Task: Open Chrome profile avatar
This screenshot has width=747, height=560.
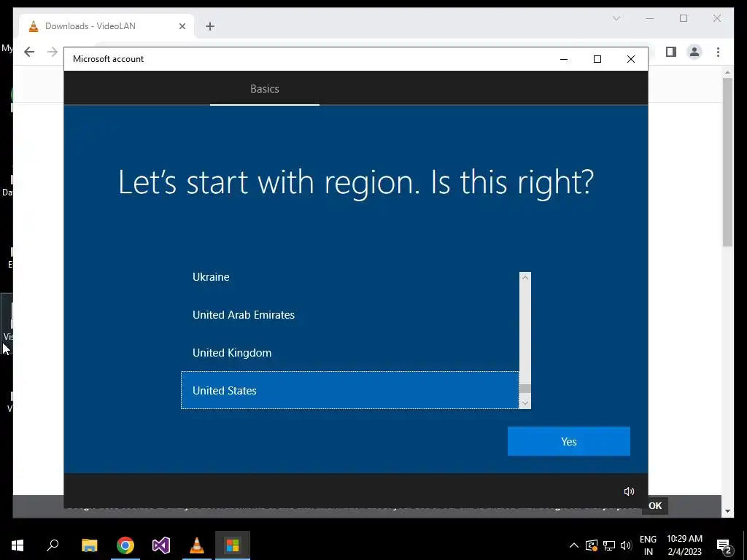Action: coord(694,52)
